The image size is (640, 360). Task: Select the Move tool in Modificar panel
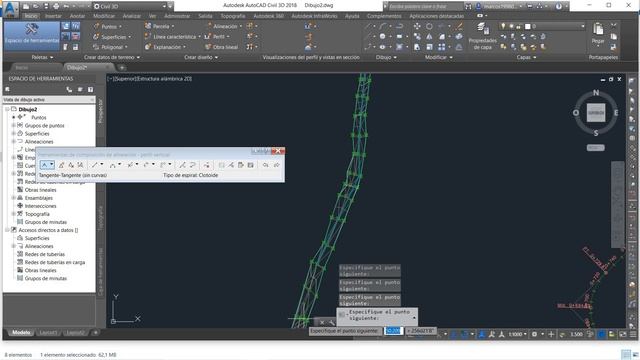click(x=417, y=27)
